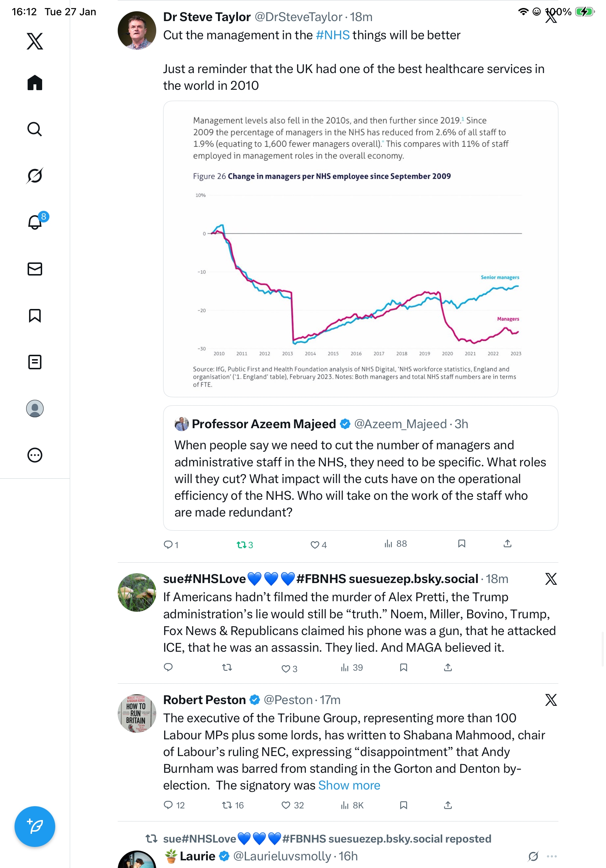Open the #NHS hashtag link
Viewport: 606px width, 868px height.
tap(332, 35)
